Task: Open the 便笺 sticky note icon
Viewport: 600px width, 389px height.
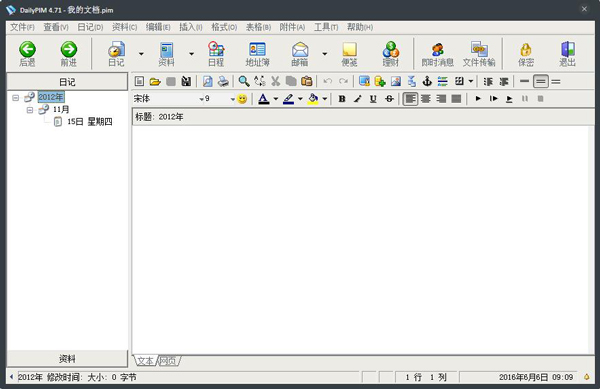Action: click(x=349, y=54)
